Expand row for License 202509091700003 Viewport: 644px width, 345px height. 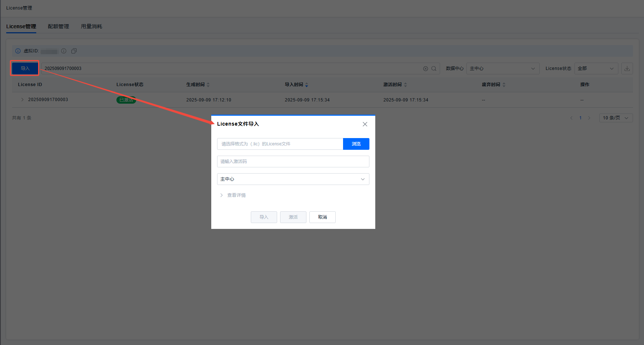tap(22, 100)
